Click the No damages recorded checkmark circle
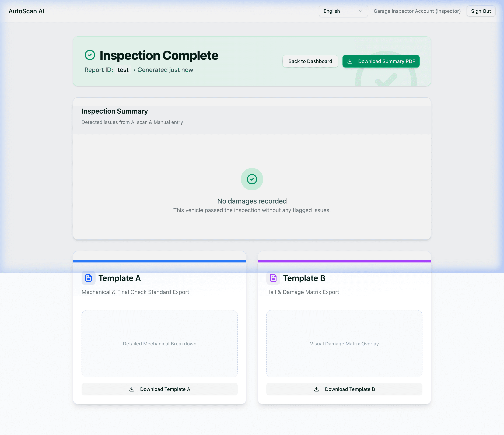 [x=252, y=179]
